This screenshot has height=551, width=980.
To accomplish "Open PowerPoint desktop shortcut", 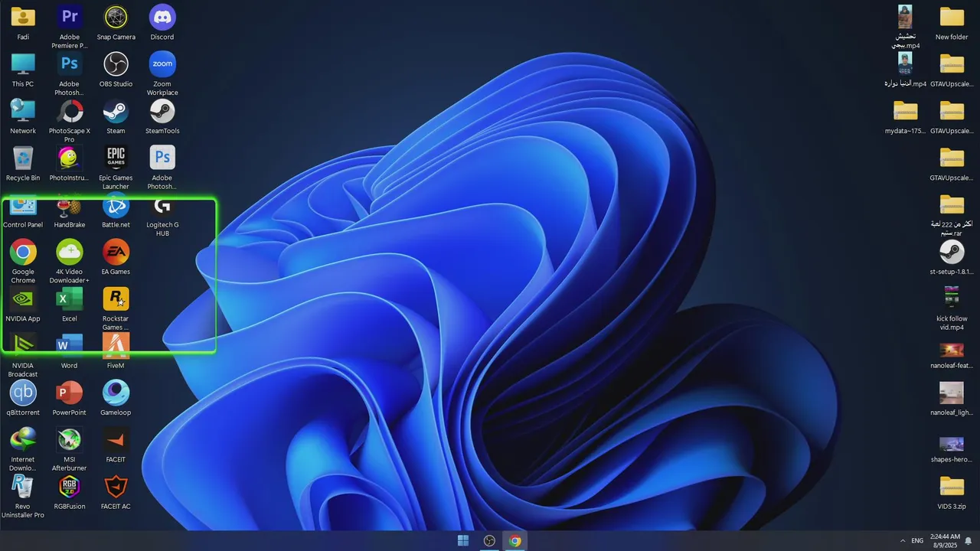I will coord(70,393).
